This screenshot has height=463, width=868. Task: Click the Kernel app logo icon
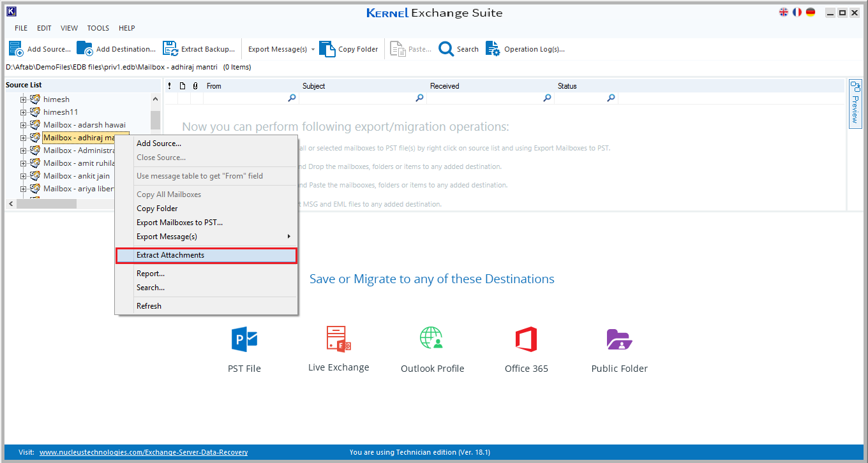(x=11, y=11)
